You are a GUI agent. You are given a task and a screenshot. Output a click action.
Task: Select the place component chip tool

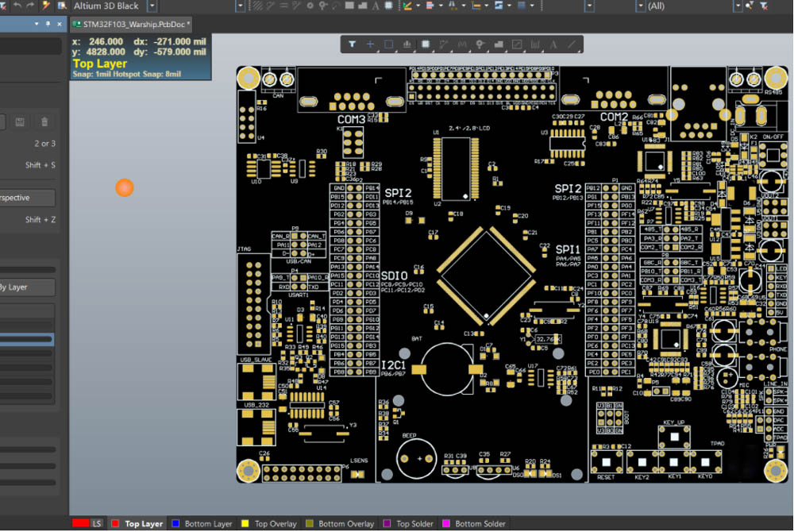(426, 44)
